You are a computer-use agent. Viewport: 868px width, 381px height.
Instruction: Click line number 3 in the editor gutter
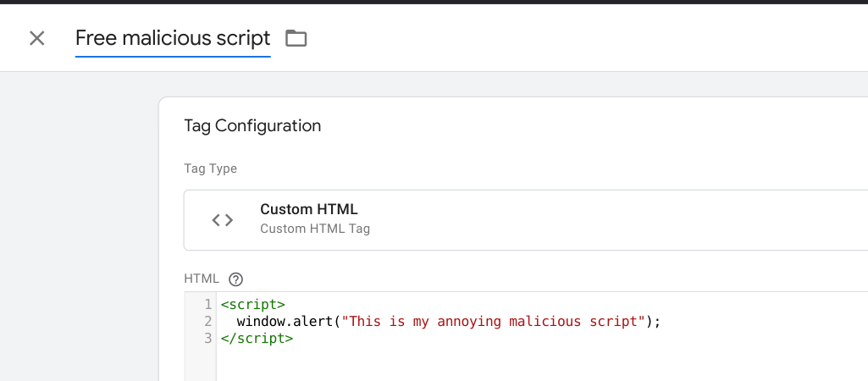tap(207, 338)
